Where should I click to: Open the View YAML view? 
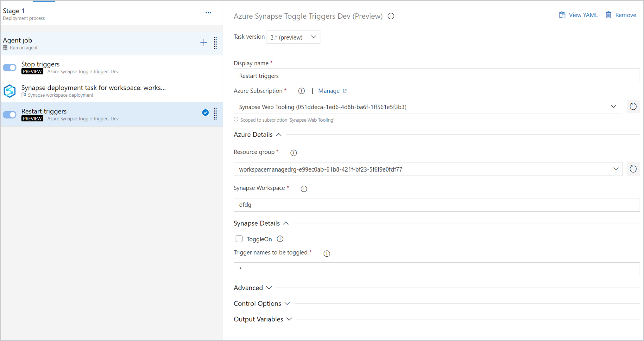[578, 15]
